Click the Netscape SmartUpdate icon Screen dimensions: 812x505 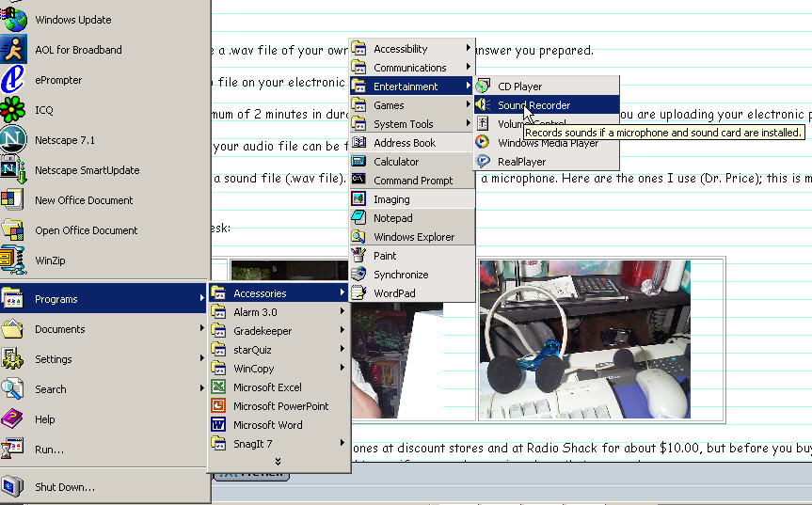[13, 169]
